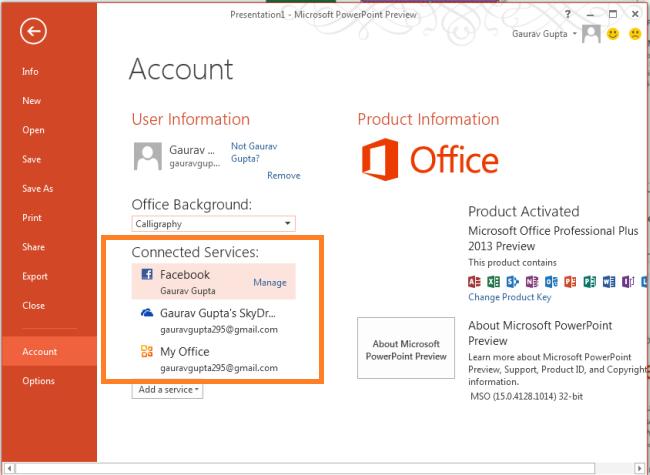Choose Save As from the sidebar
This screenshot has width=650, height=475.
[x=38, y=189]
